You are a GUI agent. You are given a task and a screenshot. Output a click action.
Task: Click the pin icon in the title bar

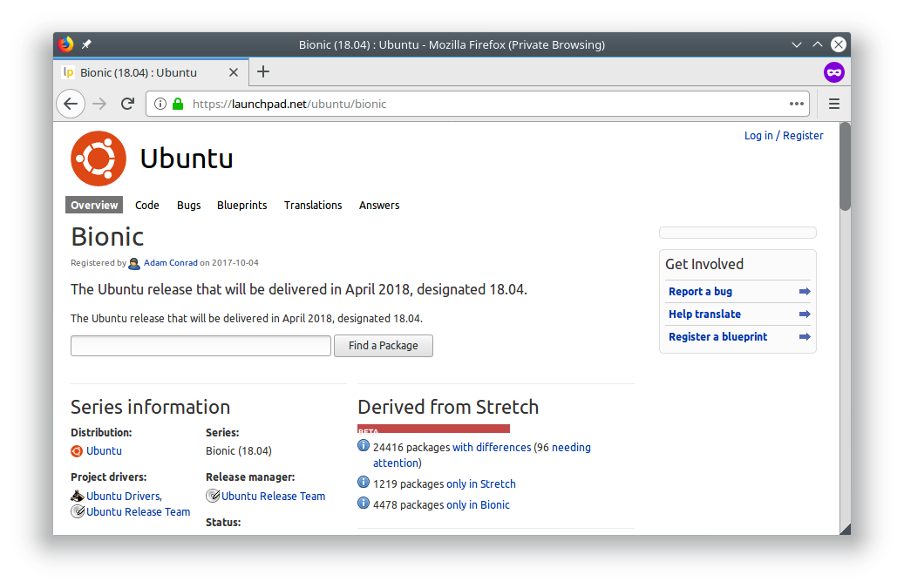tap(86, 44)
